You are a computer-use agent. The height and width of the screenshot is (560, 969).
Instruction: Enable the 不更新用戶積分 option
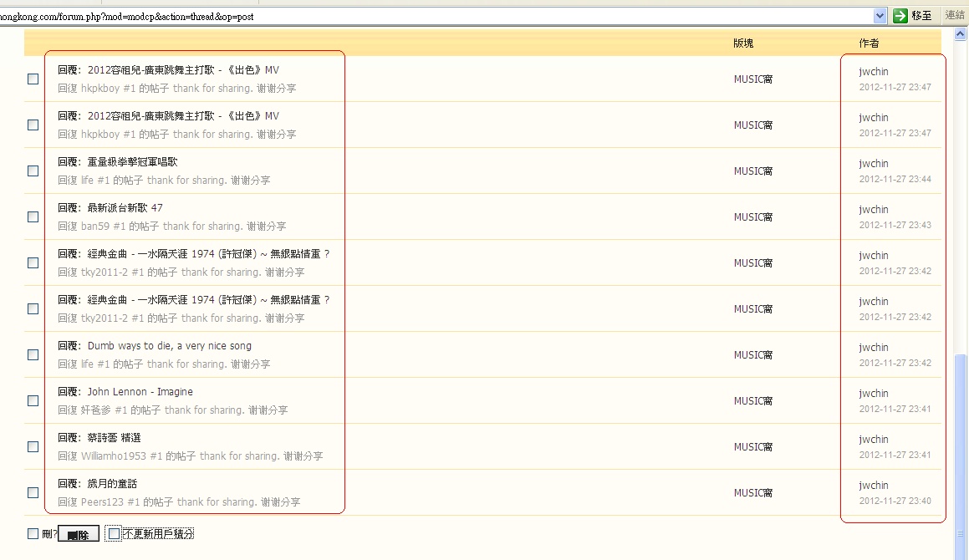point(115,533)
